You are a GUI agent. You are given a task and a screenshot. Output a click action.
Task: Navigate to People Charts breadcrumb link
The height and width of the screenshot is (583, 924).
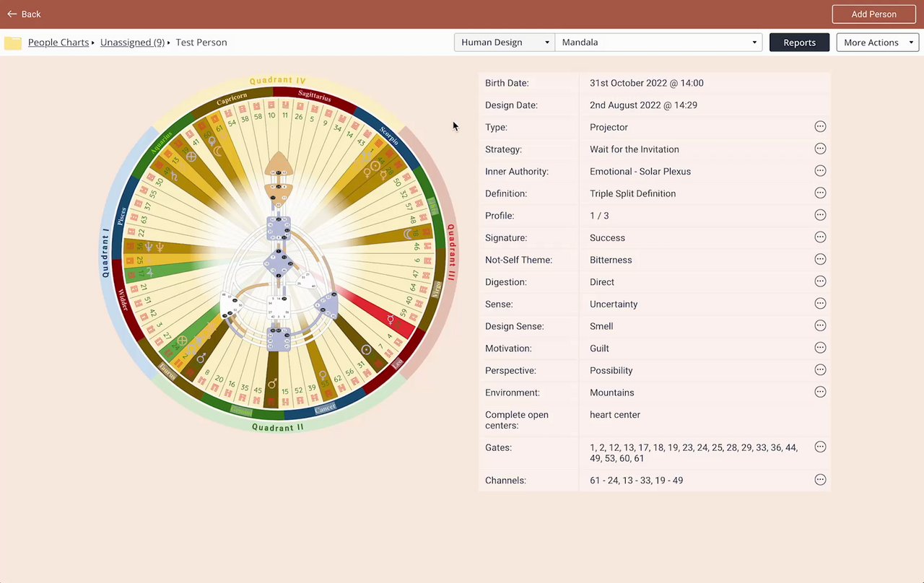(58, 43)
